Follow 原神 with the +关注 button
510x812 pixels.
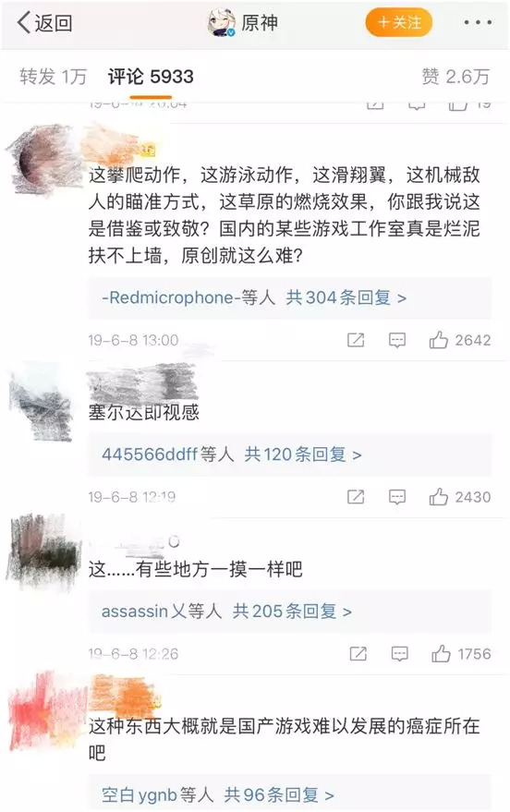tap(399, 23)
